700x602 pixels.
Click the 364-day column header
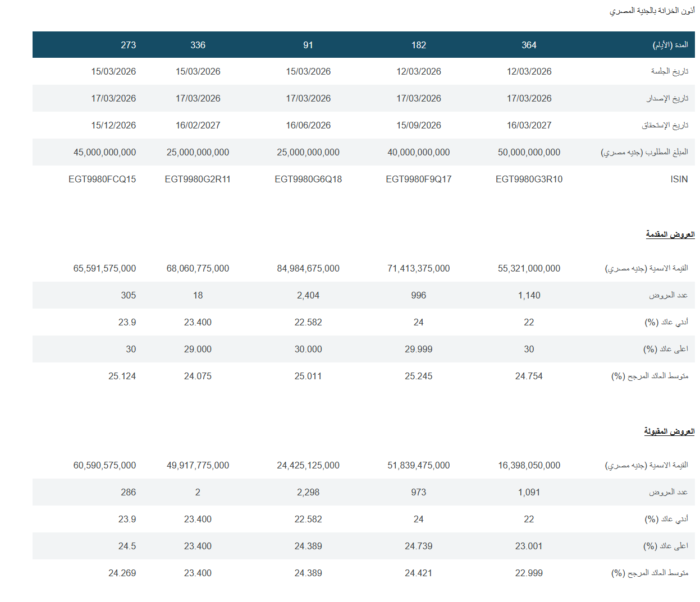528,44
